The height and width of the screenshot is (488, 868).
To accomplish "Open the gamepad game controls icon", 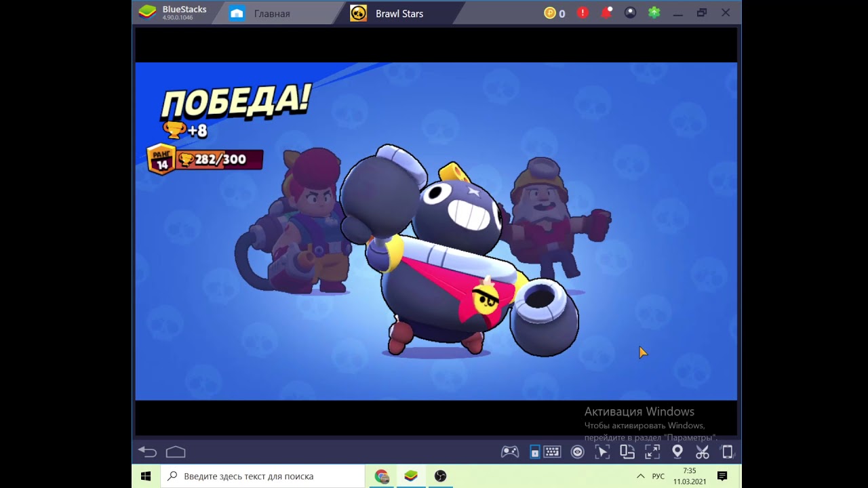I will point(510,452).
